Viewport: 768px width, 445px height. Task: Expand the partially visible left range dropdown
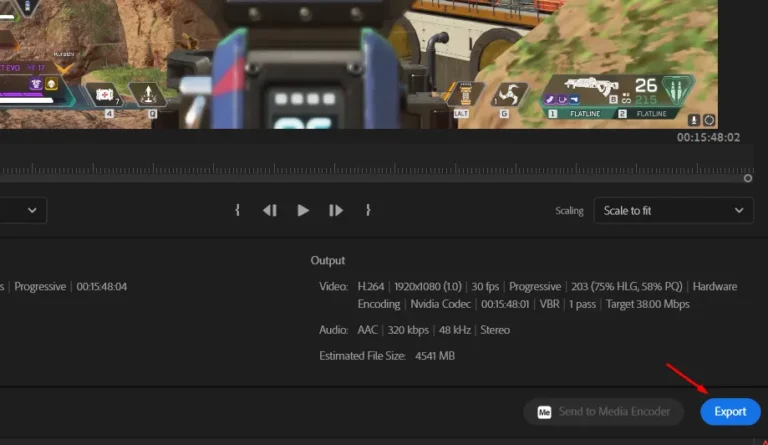(23, 211)
